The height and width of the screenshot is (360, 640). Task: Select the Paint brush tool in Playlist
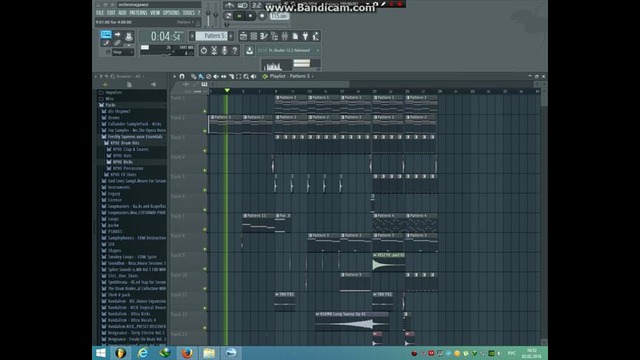click(201, 76)
